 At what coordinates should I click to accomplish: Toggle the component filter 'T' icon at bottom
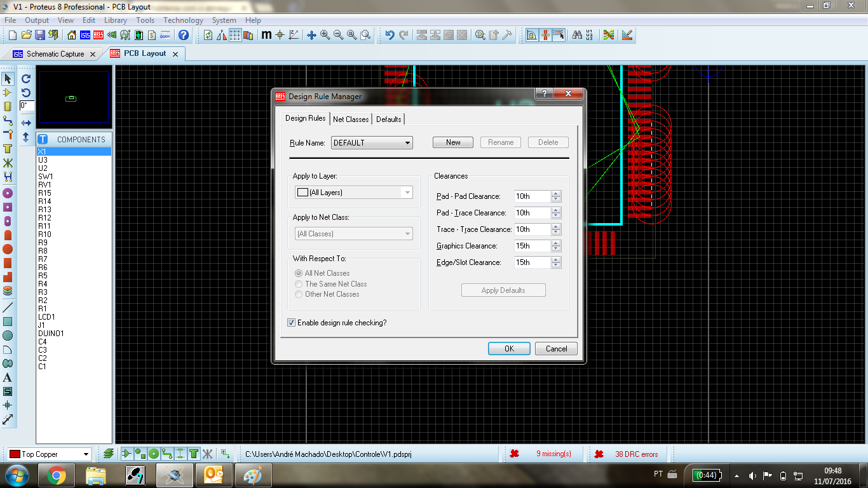tap(193, 454)
